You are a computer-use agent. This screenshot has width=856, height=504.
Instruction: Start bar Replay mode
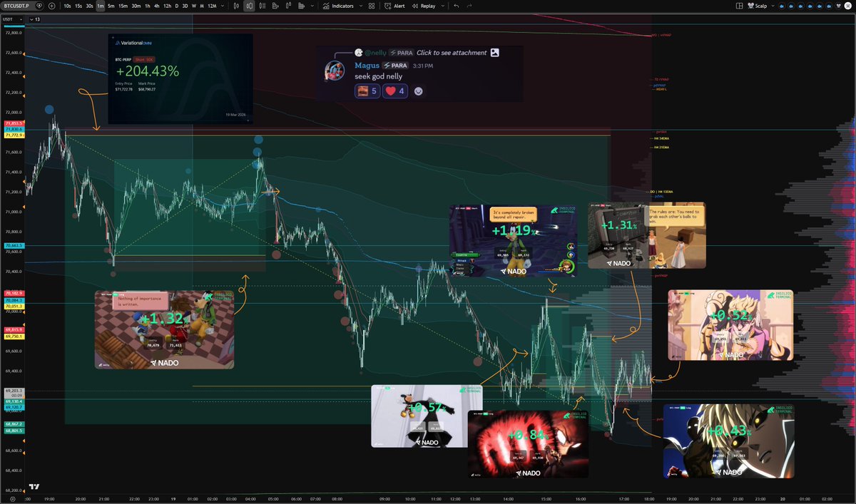tap(424, 6)
